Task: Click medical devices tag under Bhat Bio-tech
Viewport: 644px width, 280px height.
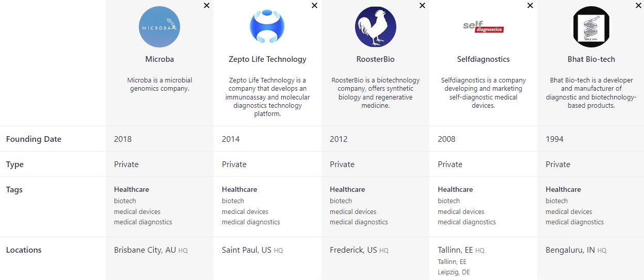Action: tap(569, 211)
